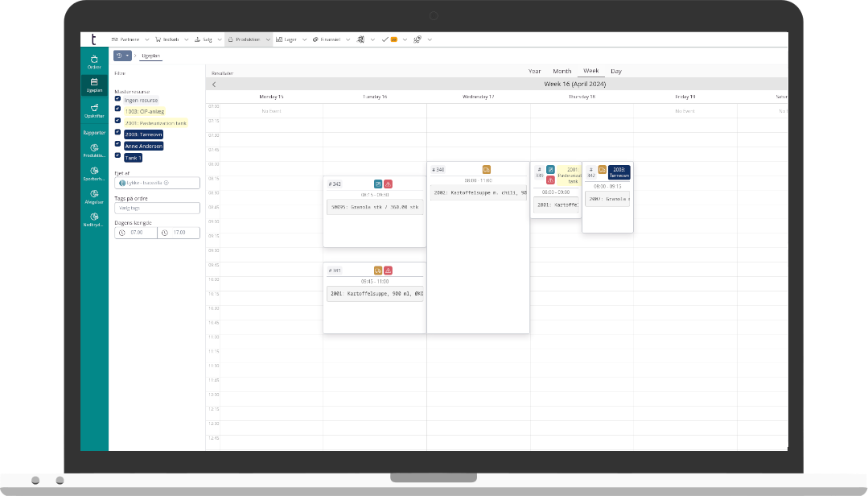
Task: Open Opskrifter in the sidebar
Action: (94, 110)
